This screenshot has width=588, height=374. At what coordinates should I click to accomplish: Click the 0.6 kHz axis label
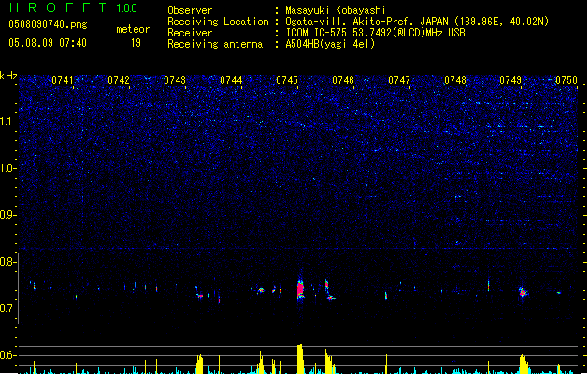(8, 355)
